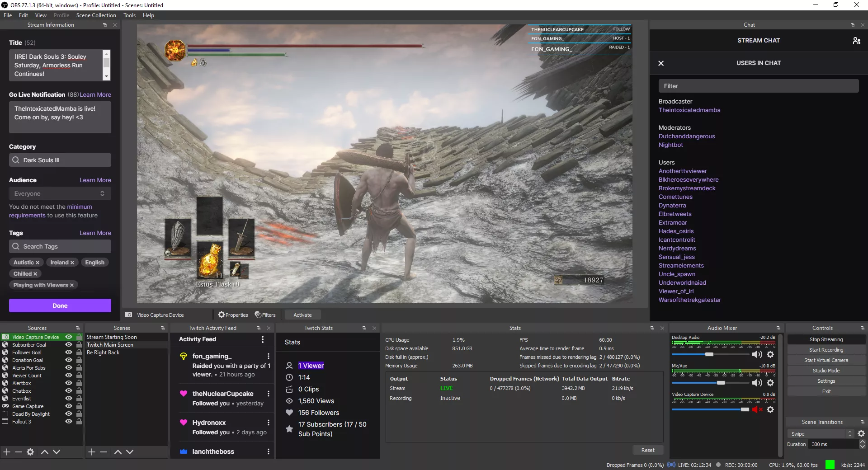The image size is (868, 470).
Task: Add a new source with plus icon
Action: tap(6, 452)
